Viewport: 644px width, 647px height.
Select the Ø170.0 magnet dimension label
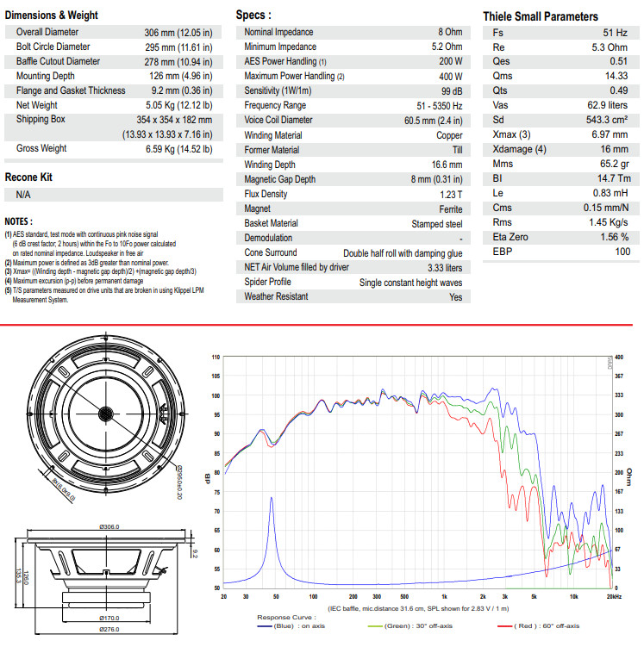(109, 618)
